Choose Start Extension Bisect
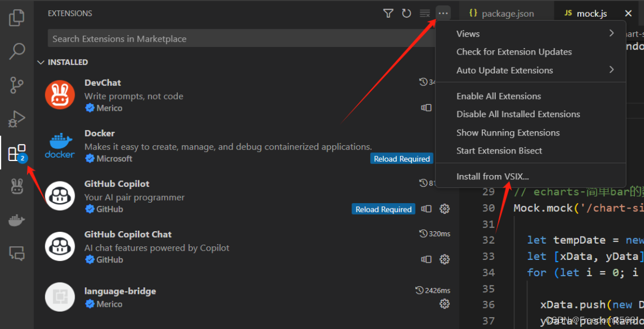This screenshot has width=644, height=329. (x=530, y=151)
